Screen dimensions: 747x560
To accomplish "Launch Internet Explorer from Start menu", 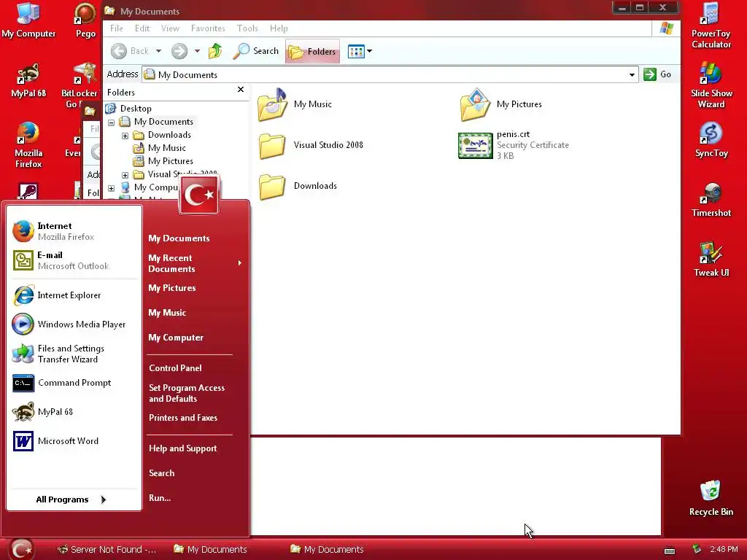I will click(74, 295).
